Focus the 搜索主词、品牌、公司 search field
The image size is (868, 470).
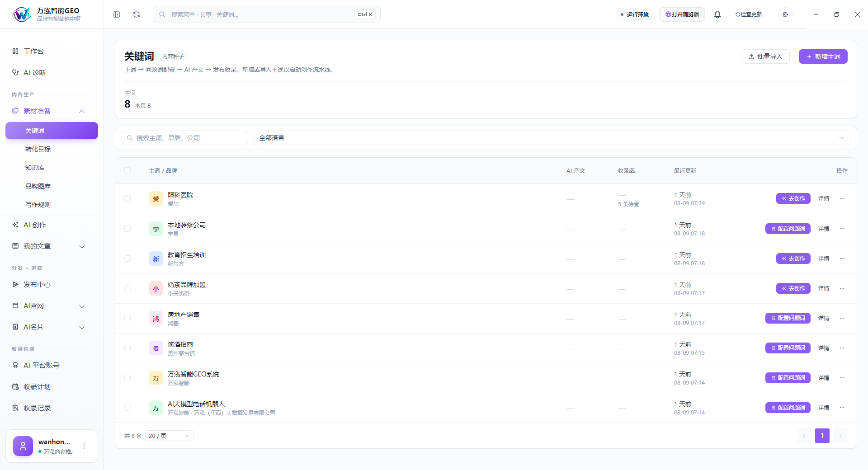[x=184, y=138]
